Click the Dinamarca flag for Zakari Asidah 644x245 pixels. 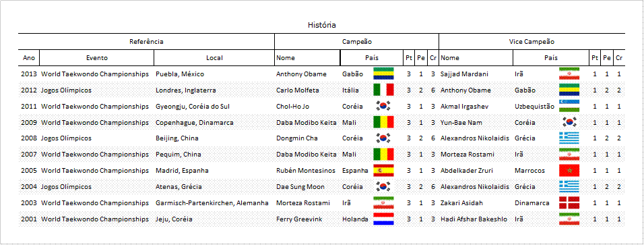569,202
